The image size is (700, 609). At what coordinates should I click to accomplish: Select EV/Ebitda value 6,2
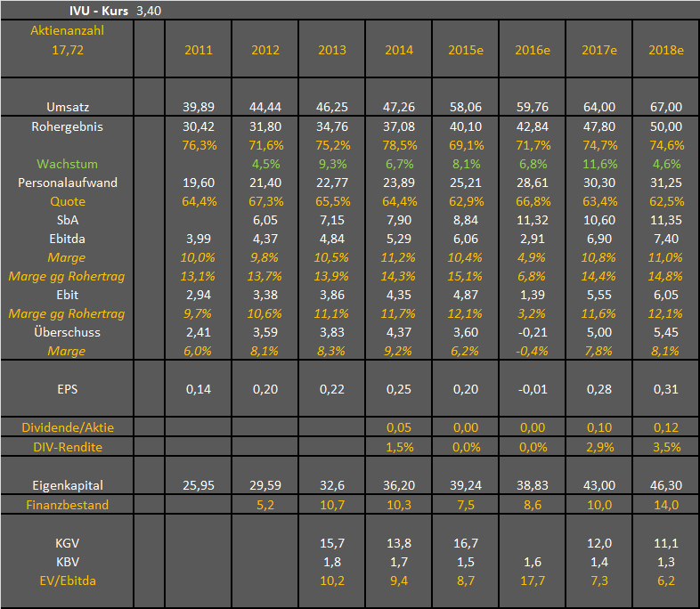click(666, 581)
